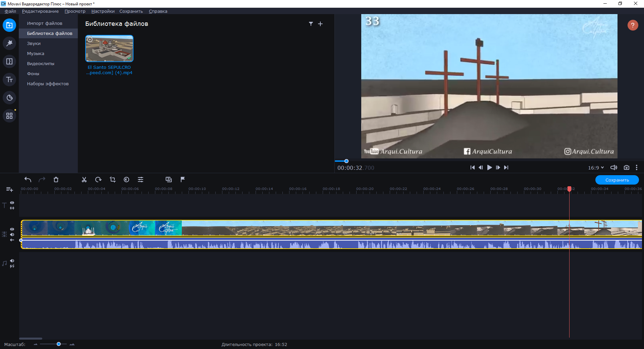Image resolution: width=644 pixels, height=349 pixels.
Task: Open color adjustments with the half-circle icon
Action: [126, 180]
